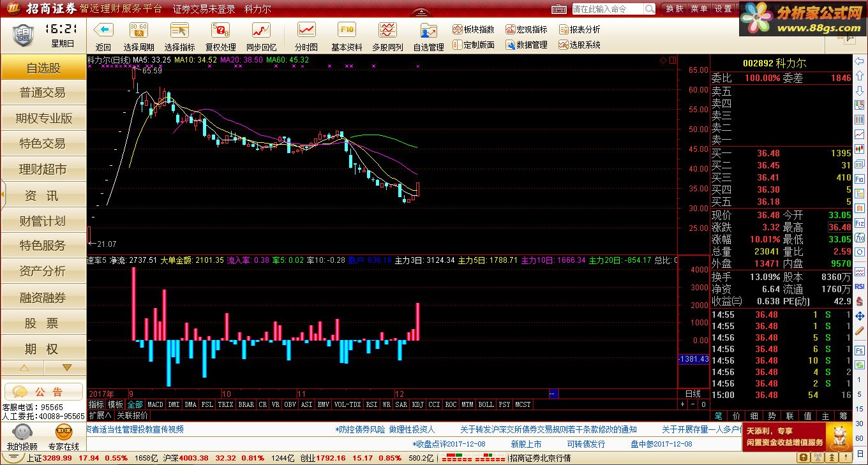
Task: Open the 新股上市 link
Action: [x=526, y=444]
